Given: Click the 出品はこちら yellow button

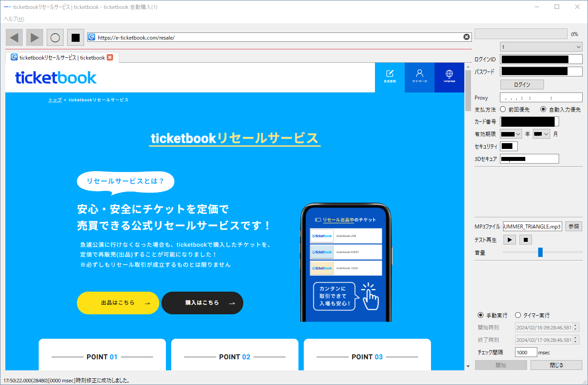Looking at the screenshot, I should 118,303.
